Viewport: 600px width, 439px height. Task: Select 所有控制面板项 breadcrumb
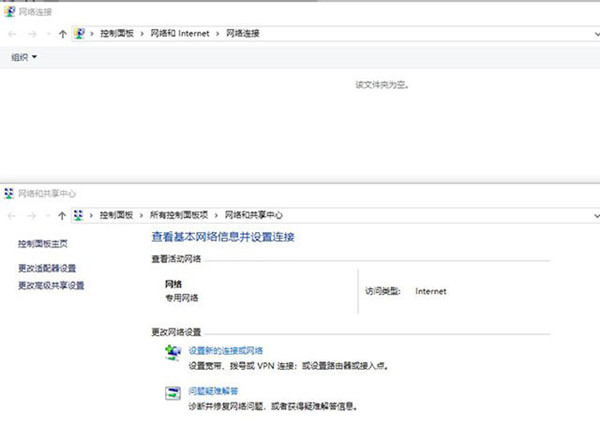pos(179,215)
